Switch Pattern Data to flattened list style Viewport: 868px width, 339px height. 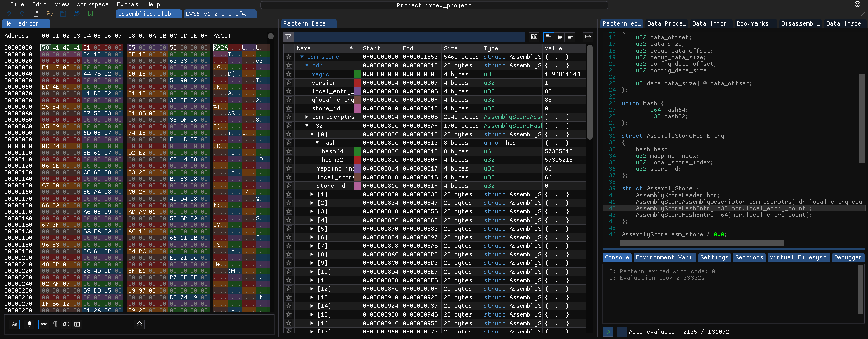[x=570, y=37]
